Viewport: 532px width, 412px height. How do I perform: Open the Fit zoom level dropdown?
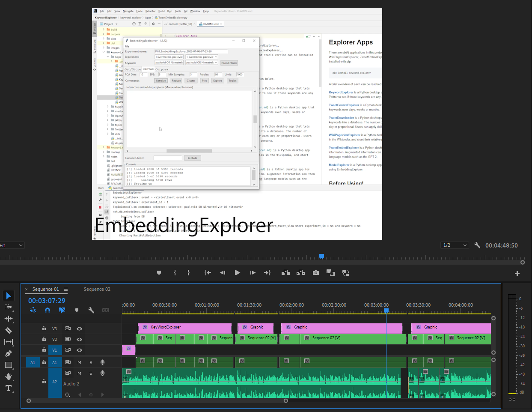[12, 245]
